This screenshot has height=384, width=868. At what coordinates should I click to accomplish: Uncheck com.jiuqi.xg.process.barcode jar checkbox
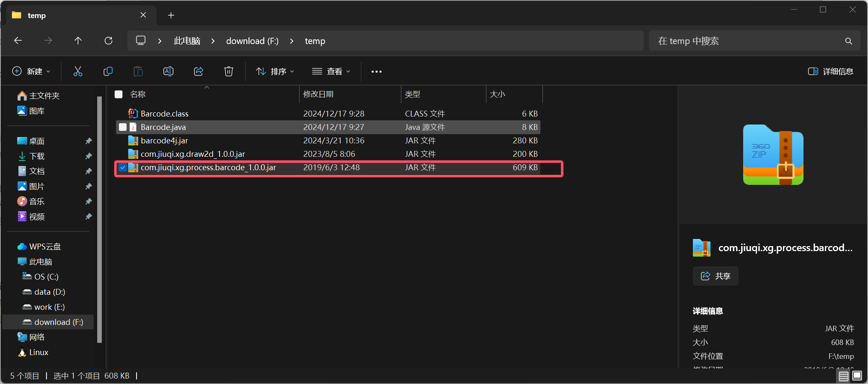(123, 167)
